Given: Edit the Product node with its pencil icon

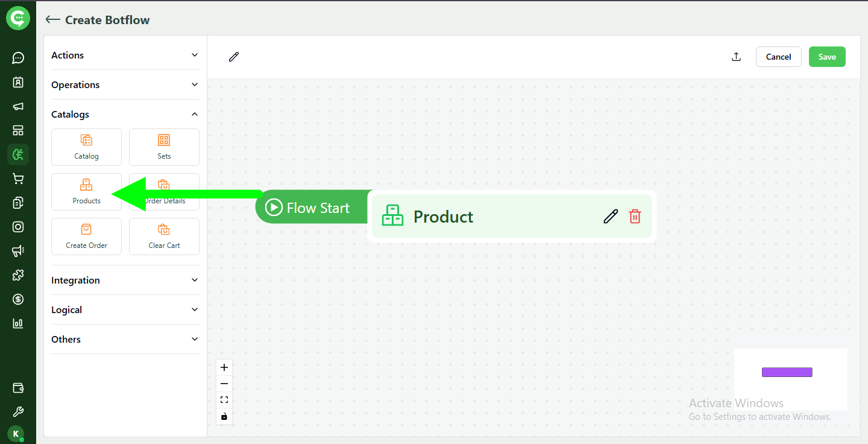Looking at the screenshot, I should 611,216.
